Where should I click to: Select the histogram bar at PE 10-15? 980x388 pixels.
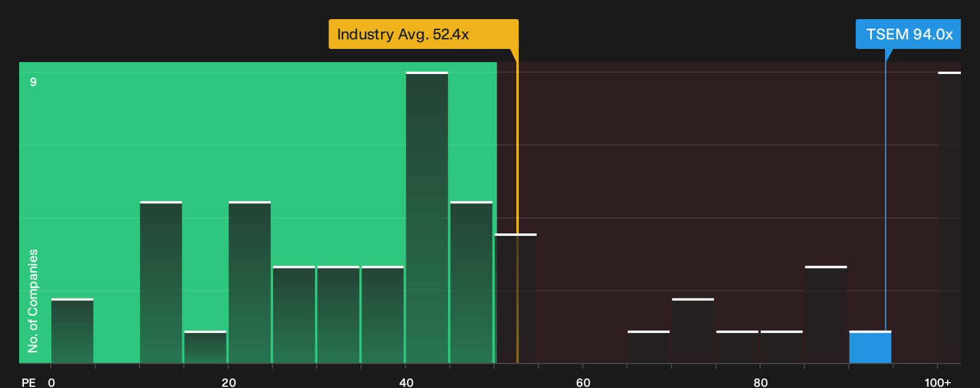161,282
